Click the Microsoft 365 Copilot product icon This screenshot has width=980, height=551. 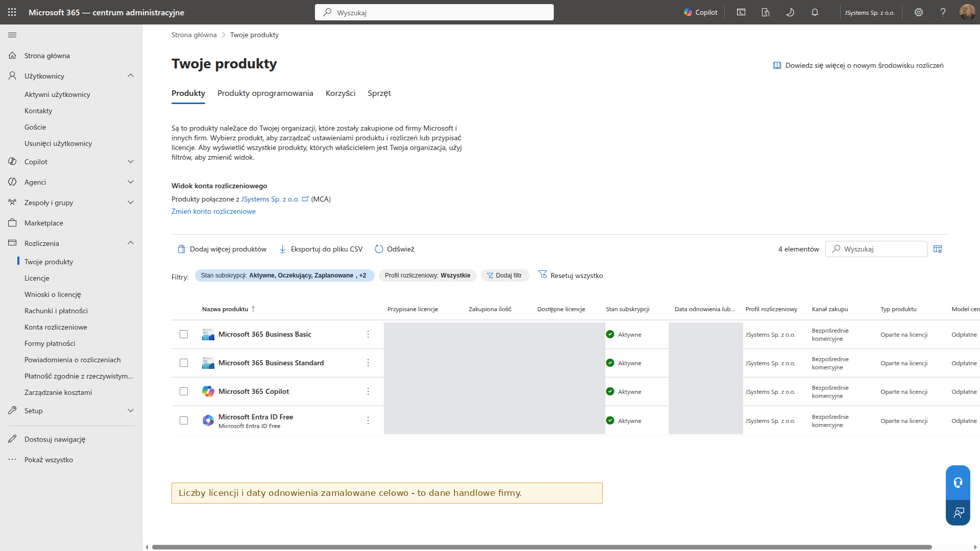point(208,391)
